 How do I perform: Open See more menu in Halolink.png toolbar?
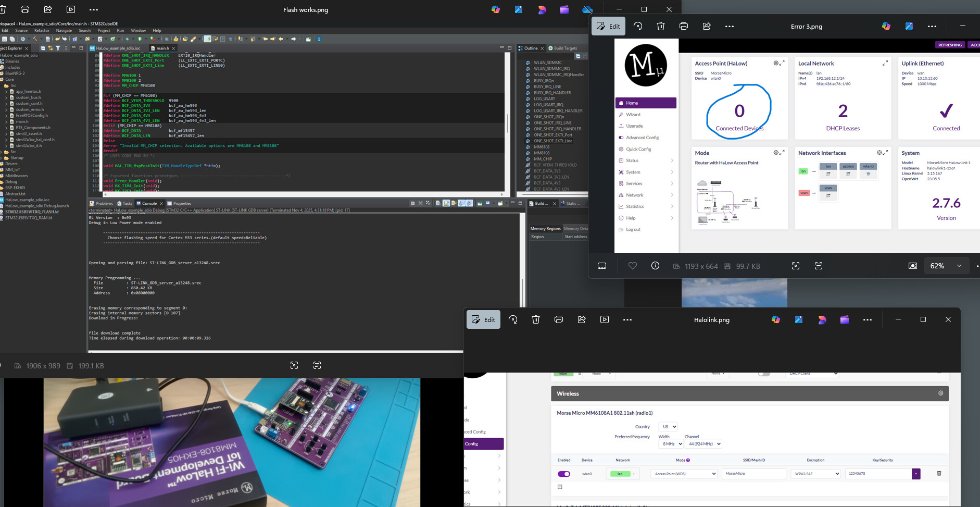[627, 319]
